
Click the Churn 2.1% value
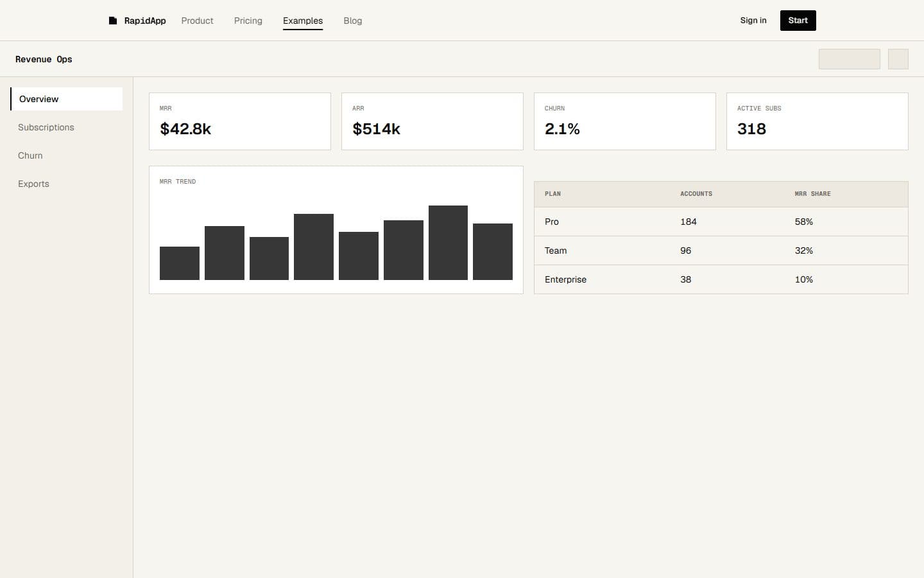pos(562,129)
